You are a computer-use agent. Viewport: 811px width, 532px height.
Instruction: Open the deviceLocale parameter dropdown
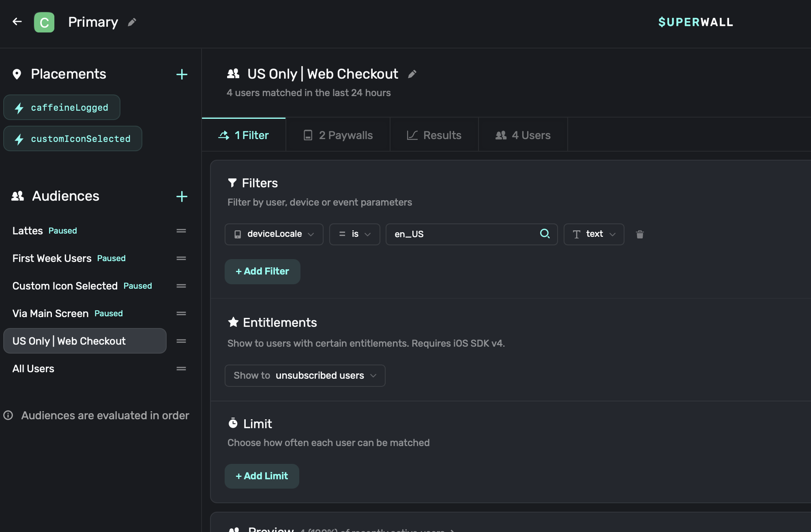click(x=274, y=234)
